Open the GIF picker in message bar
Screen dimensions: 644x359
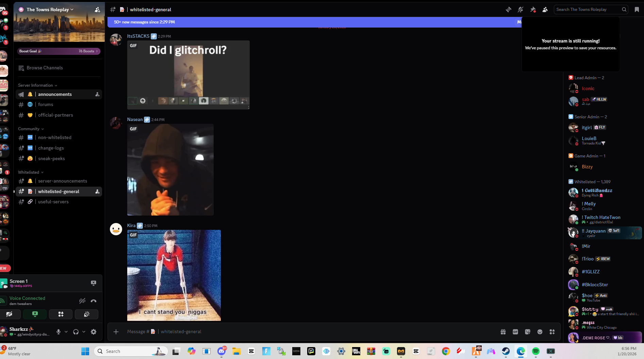pos(515,332)
